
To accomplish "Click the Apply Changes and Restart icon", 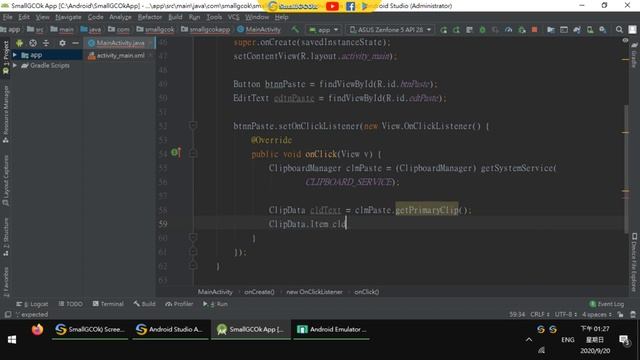I will (x=456, y=30).
